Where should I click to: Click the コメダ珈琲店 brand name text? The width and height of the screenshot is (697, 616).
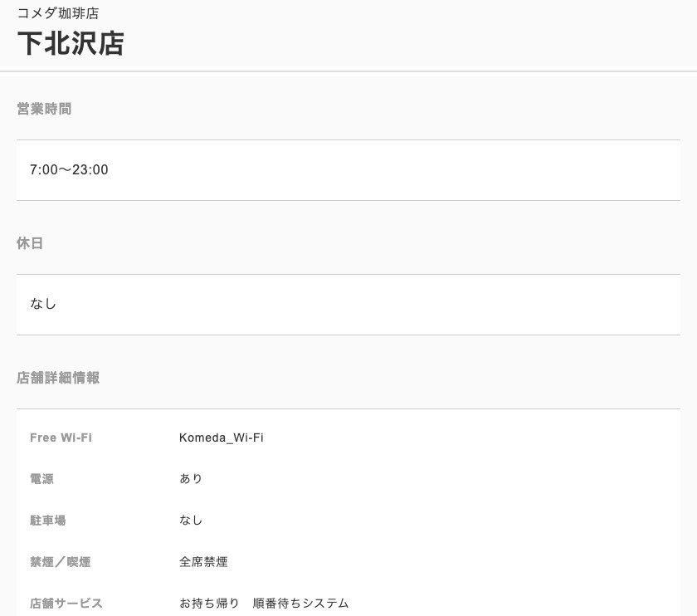tap(58, 13)
